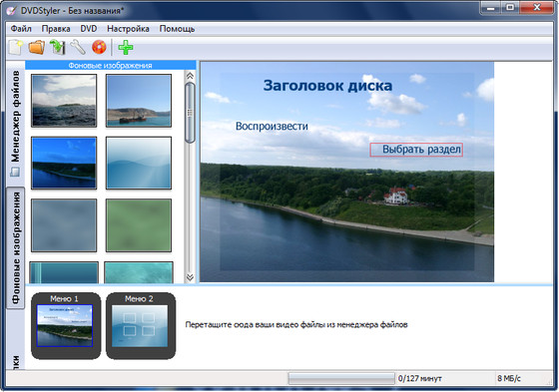
Task: Open a project using the folder icon
Action: coord(37,48)
